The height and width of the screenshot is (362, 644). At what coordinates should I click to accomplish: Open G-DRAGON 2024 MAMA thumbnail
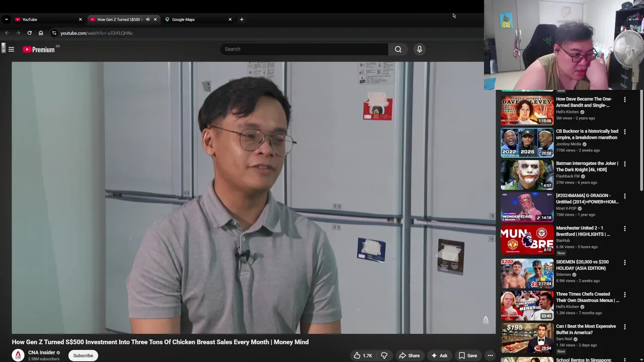pos(527,207)
